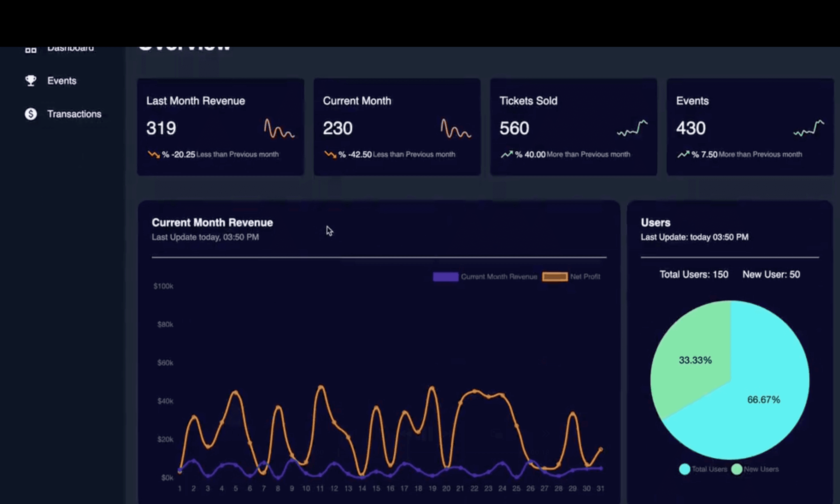The image size is (840, 504).
Task: Click the Events trophy icon
Action: tap(30, 80)
